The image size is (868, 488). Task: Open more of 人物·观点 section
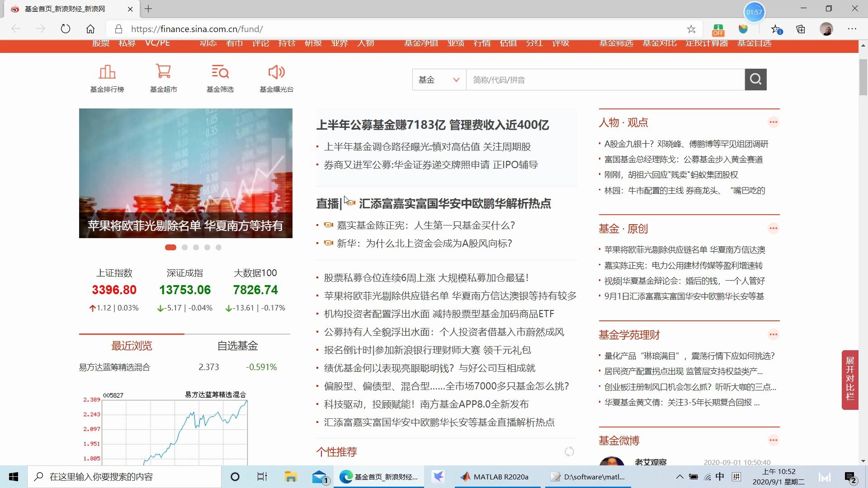tap(773, 122)
